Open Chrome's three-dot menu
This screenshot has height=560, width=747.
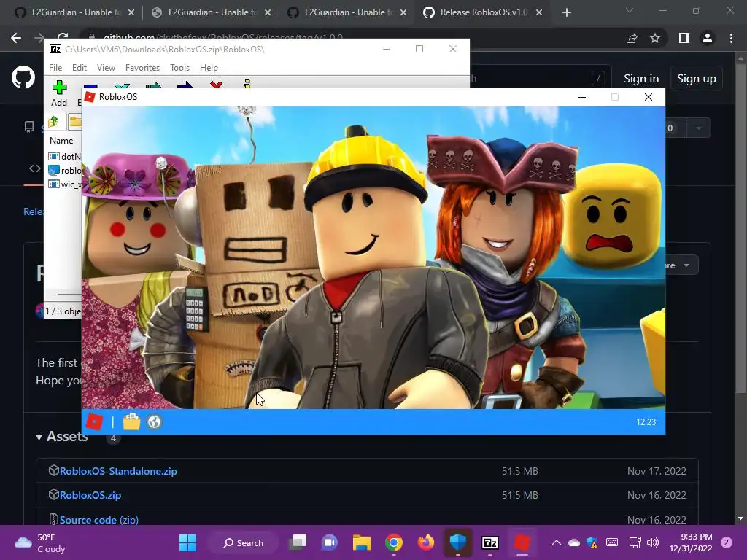pyautogui.click(x=731, y=38)
